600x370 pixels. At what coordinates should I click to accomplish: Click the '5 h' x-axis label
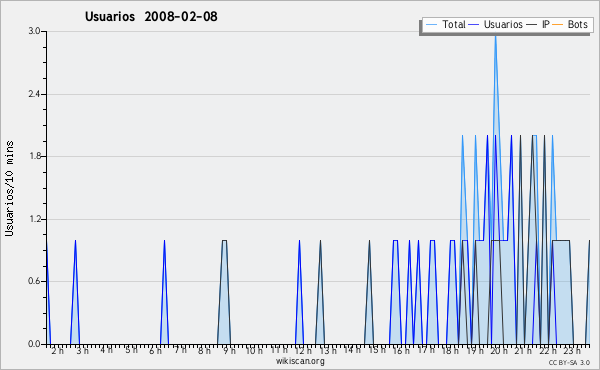pos(131,350)
